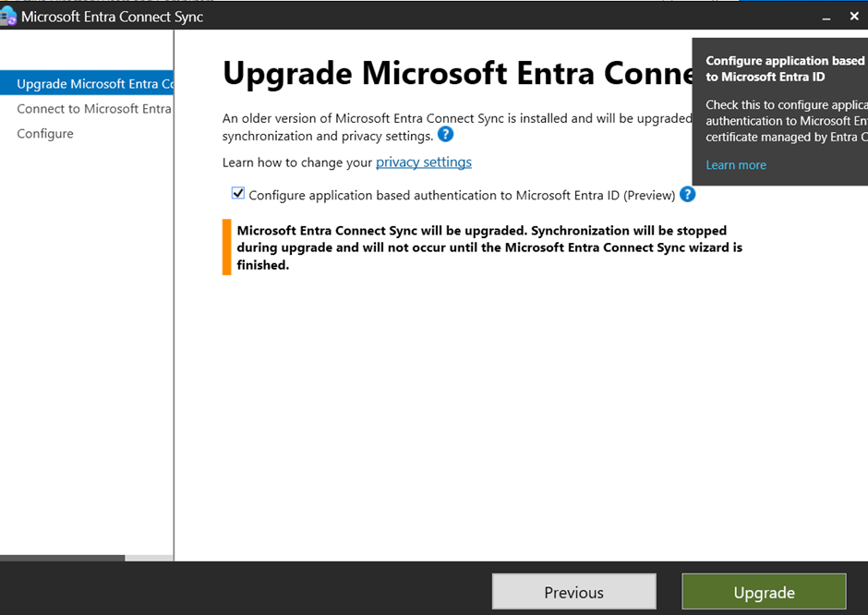Select the Configure step in sidebar
Viewport: 868px width, 615px height.
coord(45,133)
